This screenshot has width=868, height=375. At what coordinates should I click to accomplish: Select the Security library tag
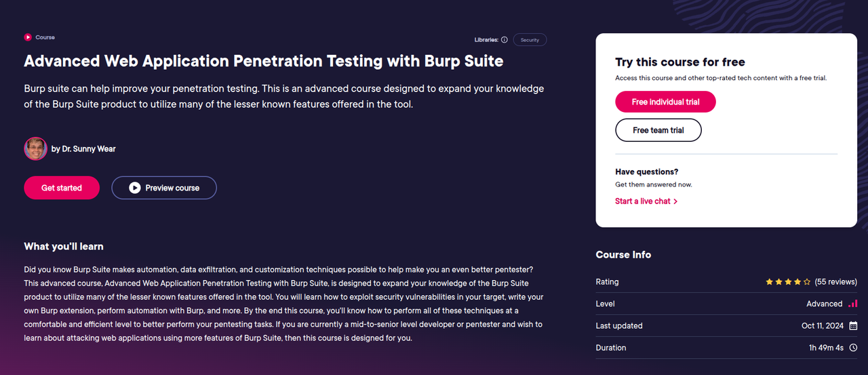(530, 40)
